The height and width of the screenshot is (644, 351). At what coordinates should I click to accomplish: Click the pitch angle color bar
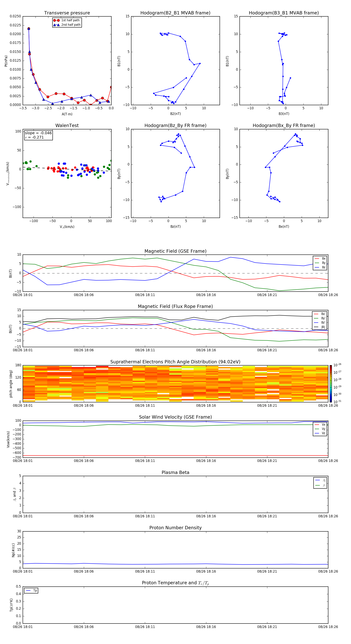331,384
